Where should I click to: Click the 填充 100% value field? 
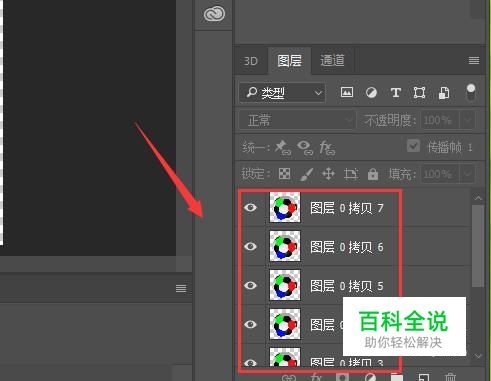[x=440, y=174]
